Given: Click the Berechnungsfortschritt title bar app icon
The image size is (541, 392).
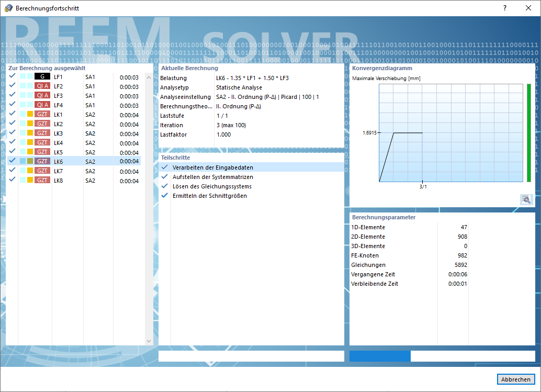Looking at the screenshot, I should click(x=8, y=8).
